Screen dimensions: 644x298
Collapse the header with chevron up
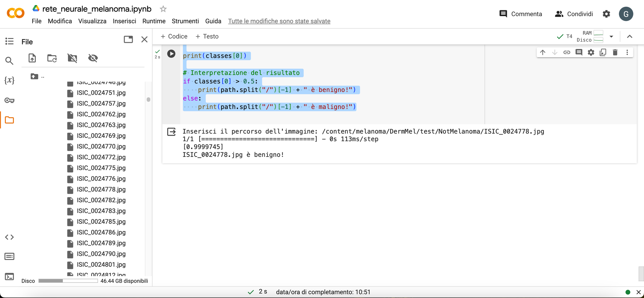click(630, 36)
